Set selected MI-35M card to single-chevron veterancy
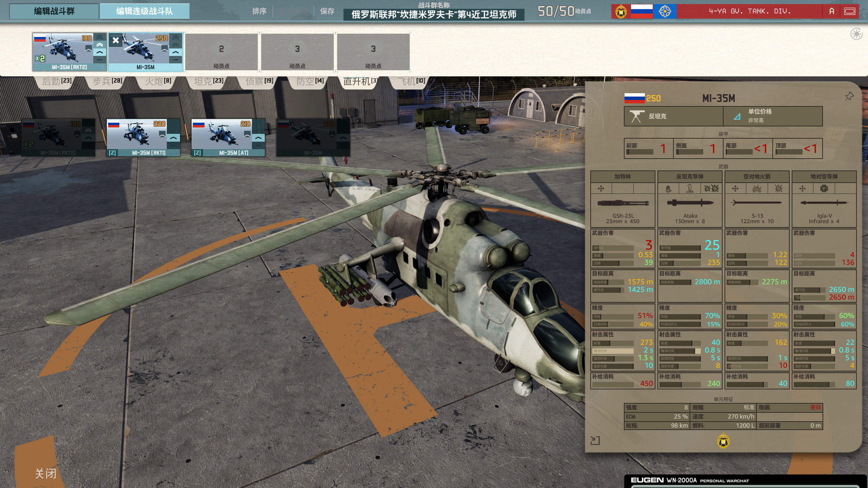 (176, 53)
